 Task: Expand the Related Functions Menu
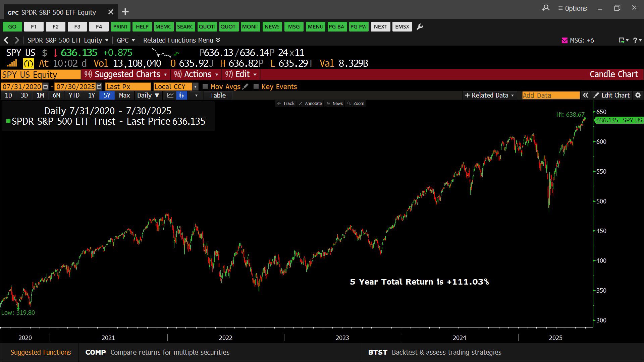click(x=181, y=40)
